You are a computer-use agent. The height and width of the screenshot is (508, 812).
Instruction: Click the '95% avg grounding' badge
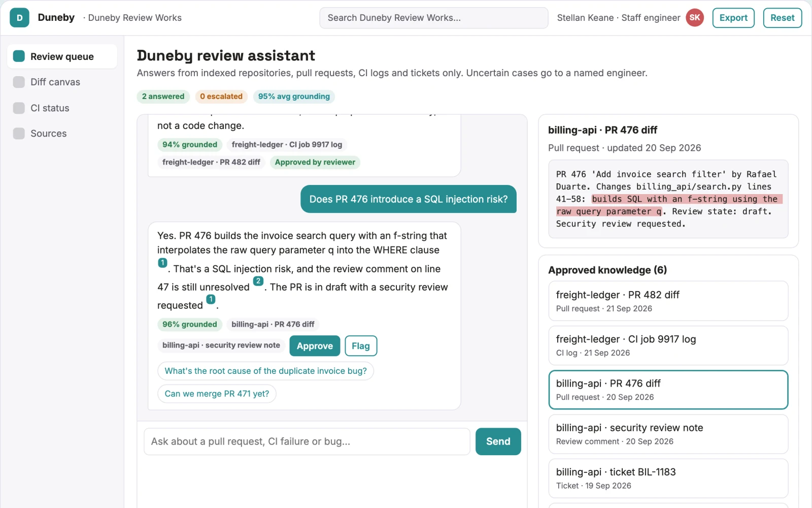click(x=294, y=97)
